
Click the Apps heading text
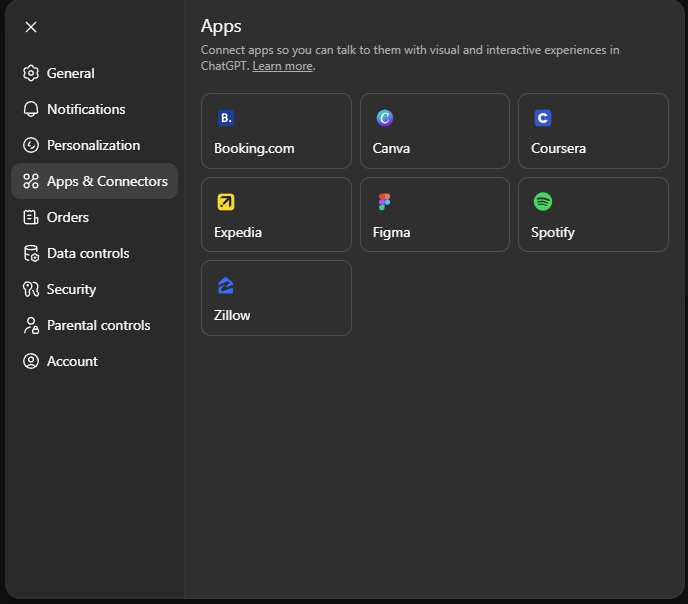221,27
